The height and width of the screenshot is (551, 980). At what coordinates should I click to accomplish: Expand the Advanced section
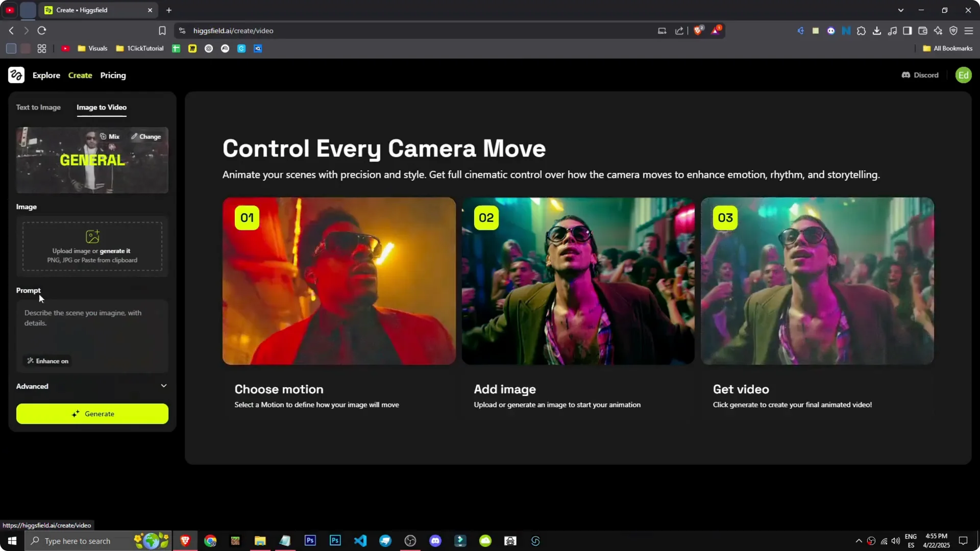(163, 386)
